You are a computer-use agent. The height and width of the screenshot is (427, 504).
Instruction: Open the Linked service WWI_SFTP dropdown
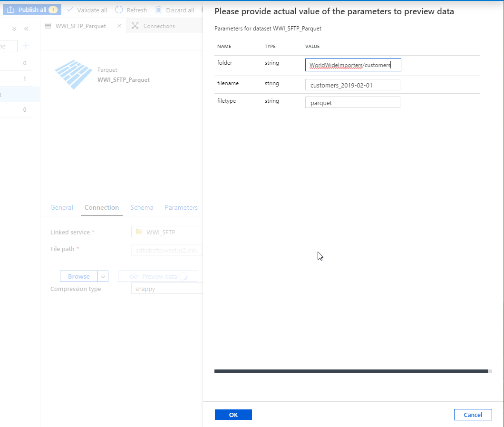click(x=167, y=232)
